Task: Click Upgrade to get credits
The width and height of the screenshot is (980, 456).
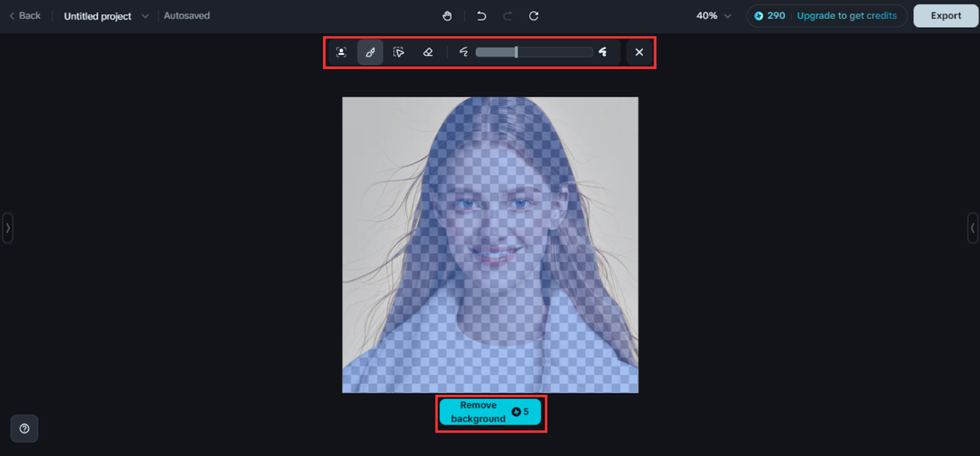Action: click(x=847, y=15)
